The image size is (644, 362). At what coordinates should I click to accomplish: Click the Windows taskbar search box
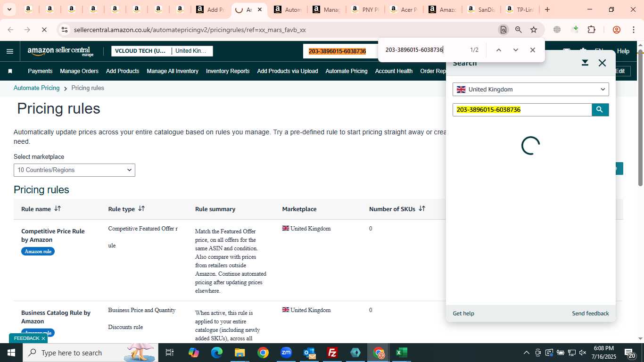click(x=90, y=353)
